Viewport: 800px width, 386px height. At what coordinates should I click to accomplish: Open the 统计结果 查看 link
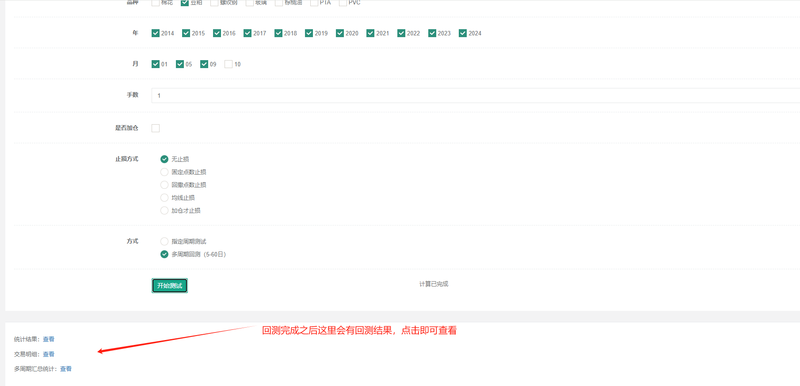click(48, 339)
